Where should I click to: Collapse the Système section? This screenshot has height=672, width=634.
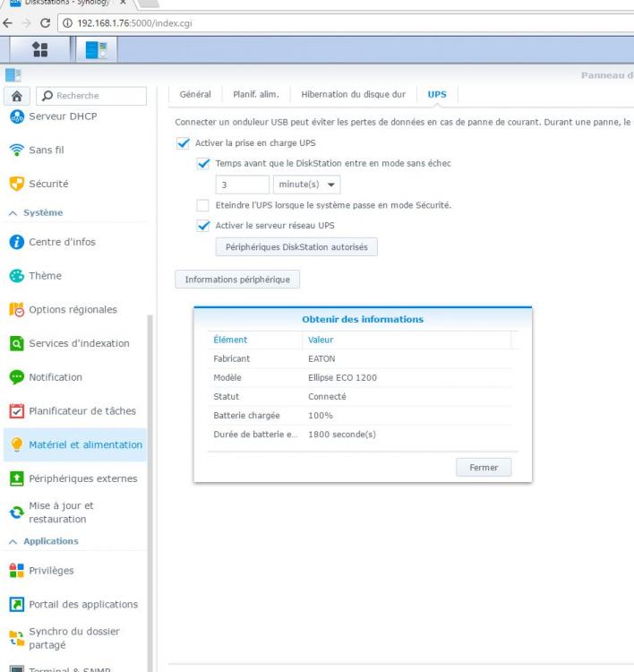pos(13,213)
